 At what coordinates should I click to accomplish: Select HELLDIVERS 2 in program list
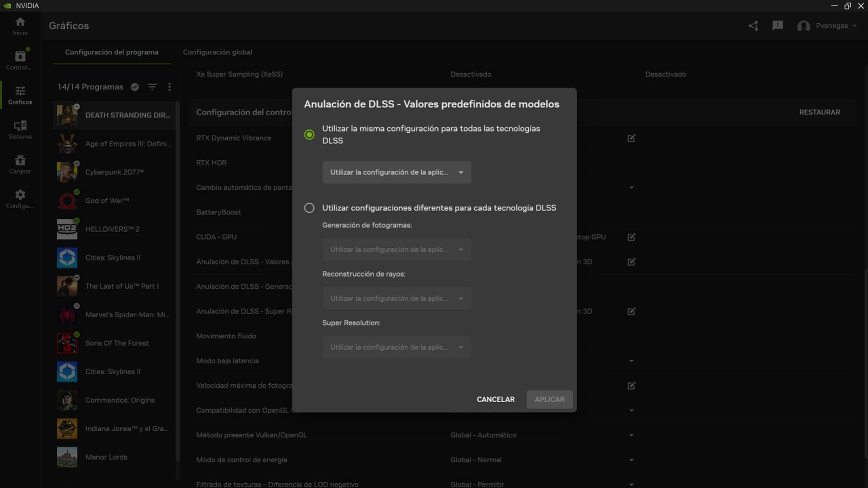[115, 229]
